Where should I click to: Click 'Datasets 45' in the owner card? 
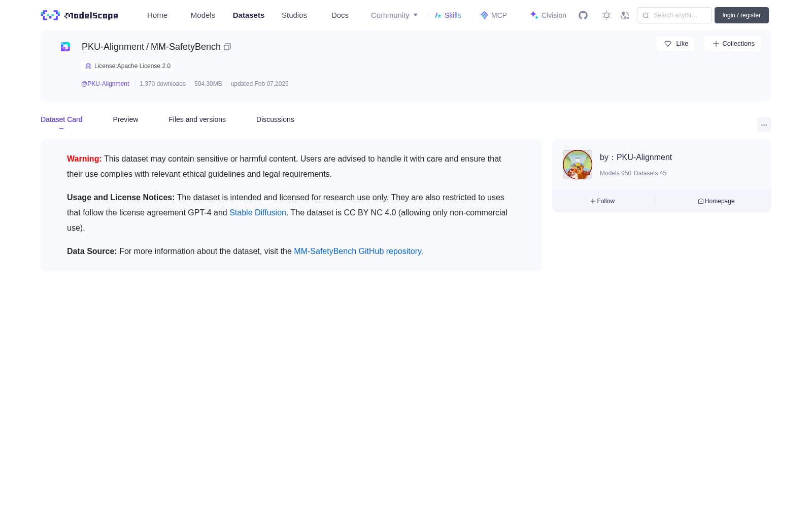click(650, 173)
